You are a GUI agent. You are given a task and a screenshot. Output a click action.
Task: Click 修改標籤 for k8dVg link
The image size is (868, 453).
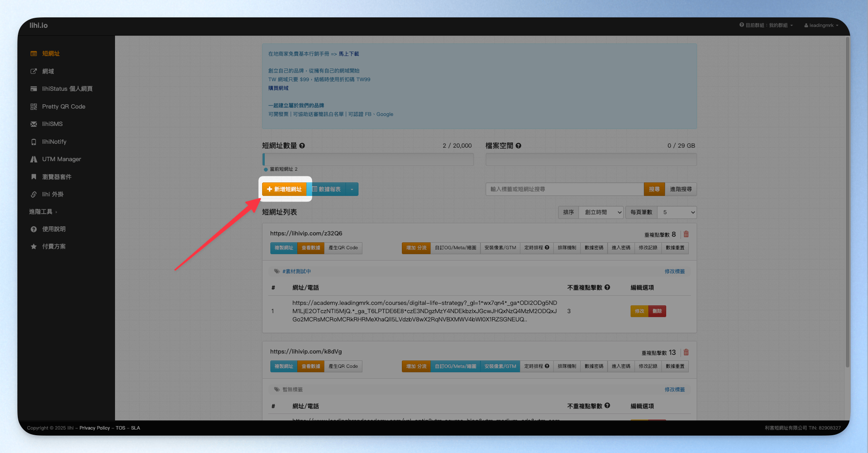pos(674,390)
